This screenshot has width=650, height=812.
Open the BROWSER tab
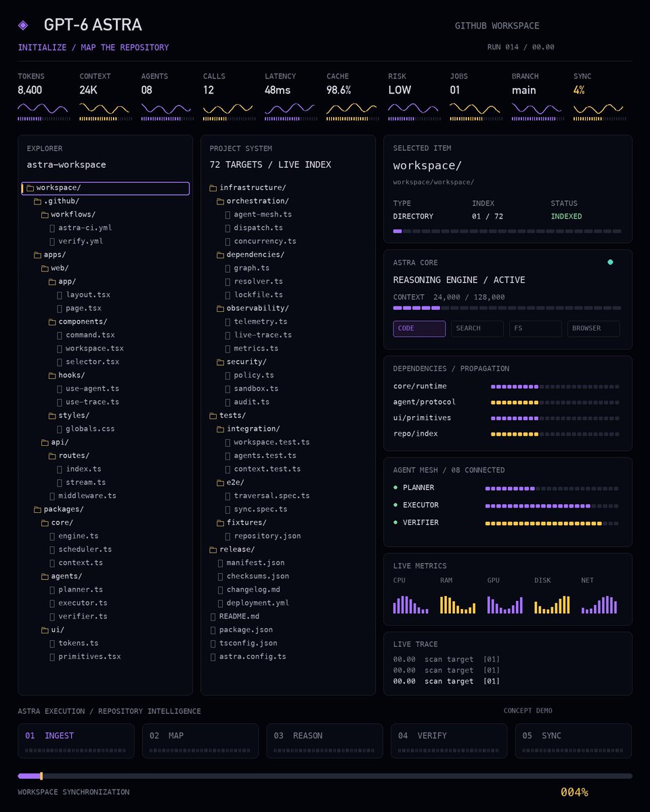point(594,329)
